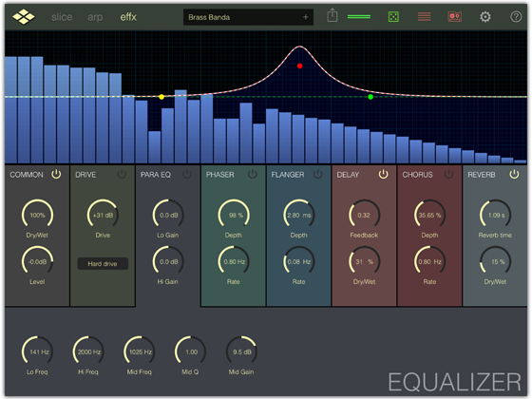Viewport: 532px width, 399px height.
Task: Click the Mid Gain 9.5 dB knob
Action: [x=241, y=351]
